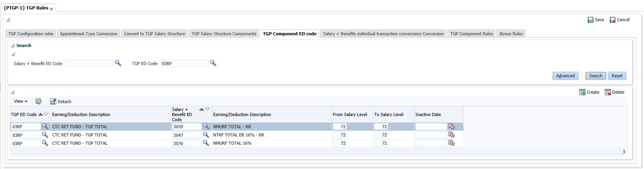Screen dimensions: 644x169
Task: Open date picker in the NMURF TOTAL 16% row
Action: tap(451, 143)
